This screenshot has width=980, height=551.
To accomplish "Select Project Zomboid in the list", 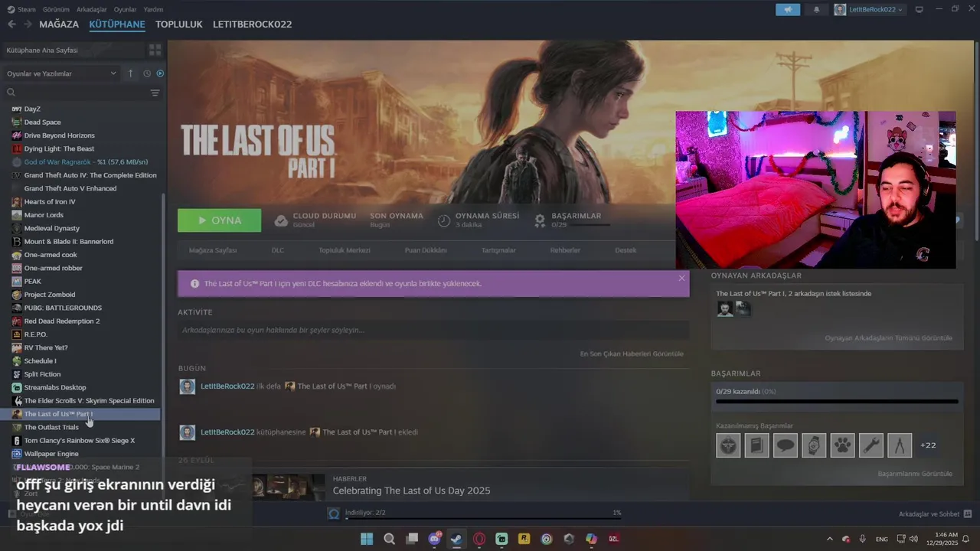I will coord(50,295).
